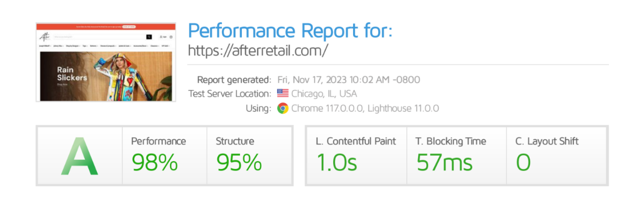Click the black search button in thumbnail
Screen dimensions: 644x208
pos(149,37)
